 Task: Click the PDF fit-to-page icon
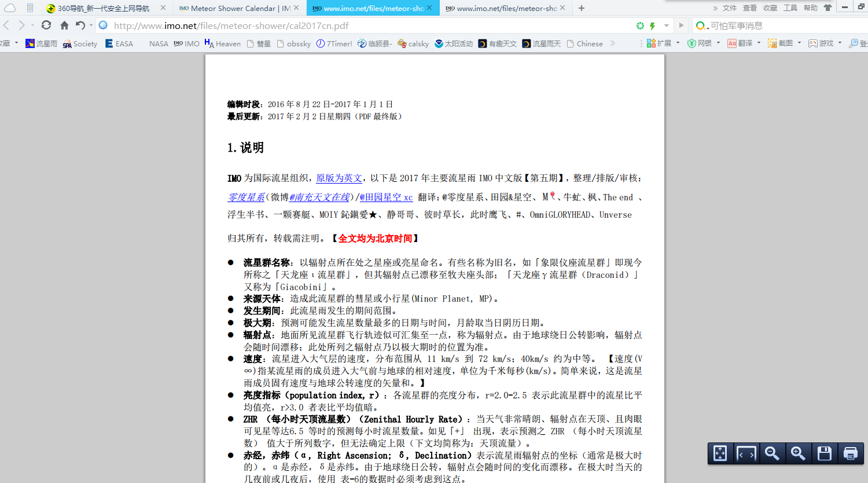click(720, 453)
